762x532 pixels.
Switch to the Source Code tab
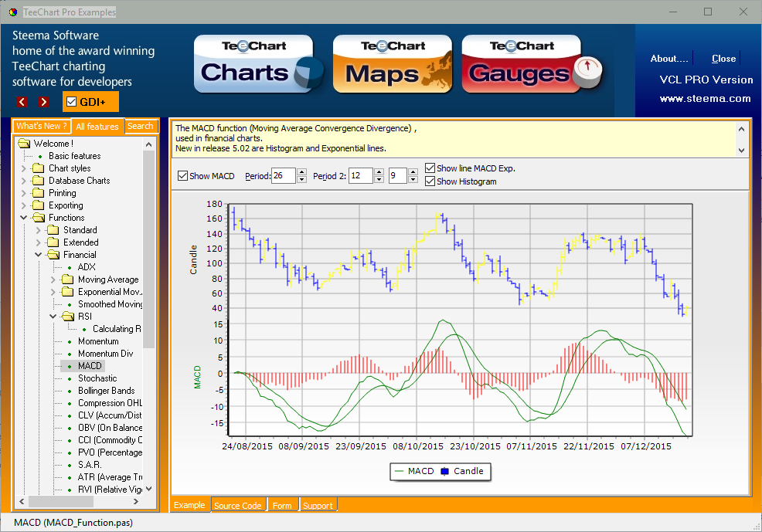click(237, 505)
